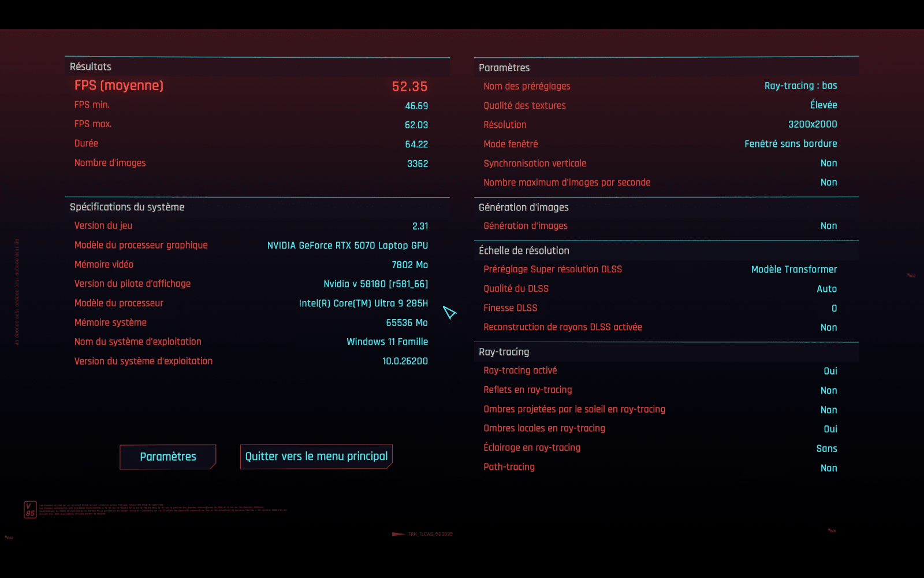924x578 pixels.
Task: Click the Nombre d'images result label
Action: (110, 163)
